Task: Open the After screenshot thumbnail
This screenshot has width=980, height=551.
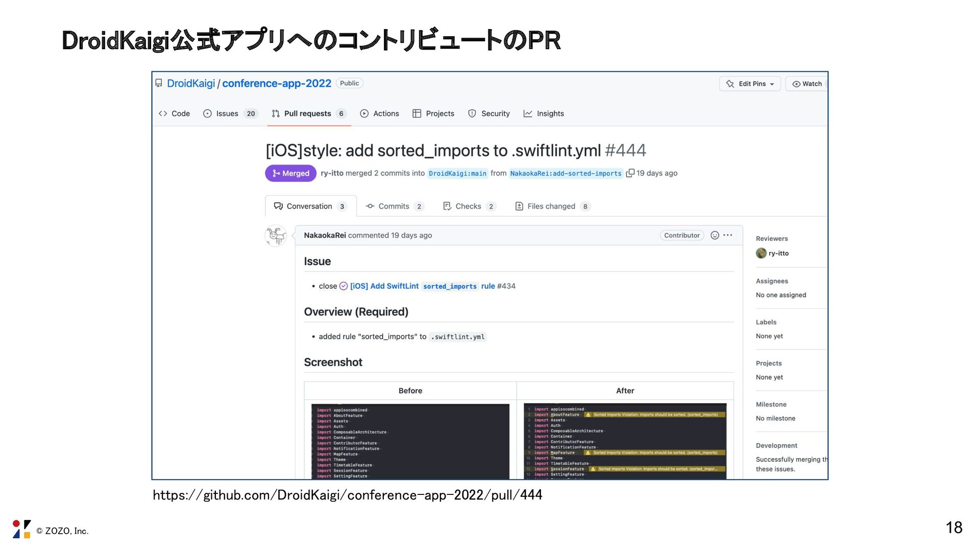Action: (x=625, y=441)
